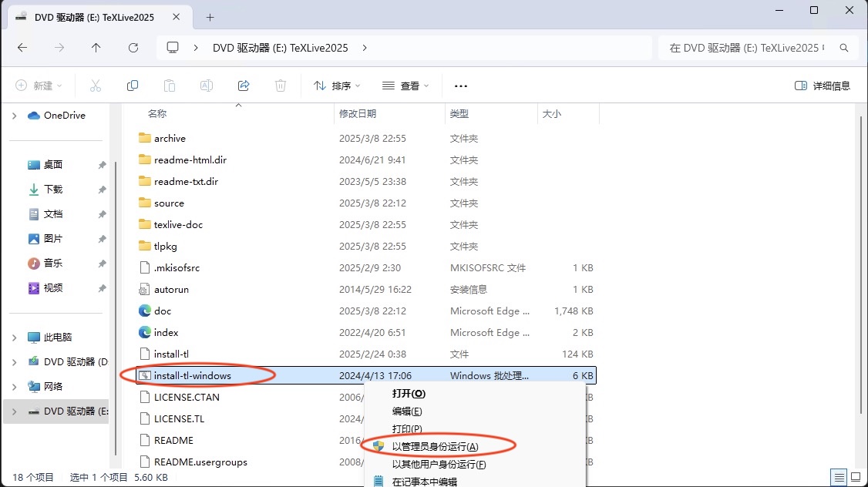Expand the OneDrive tree node
Screen dimensions: 868x487
15,116
